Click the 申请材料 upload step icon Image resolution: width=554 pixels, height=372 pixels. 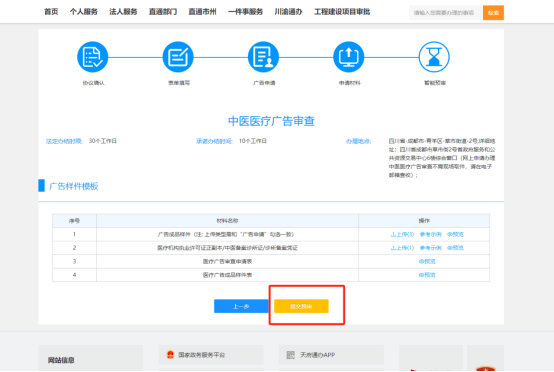pyautogui.click(x=349, y=57)
